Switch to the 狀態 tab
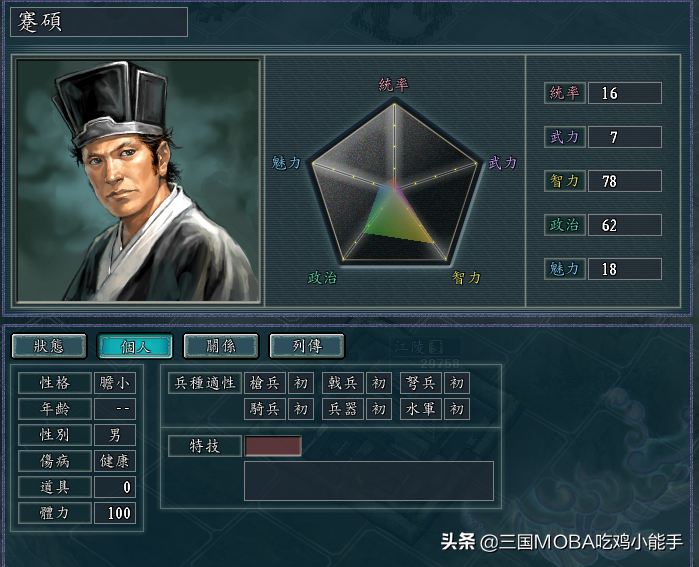The image size is (699, 567). 49,346
